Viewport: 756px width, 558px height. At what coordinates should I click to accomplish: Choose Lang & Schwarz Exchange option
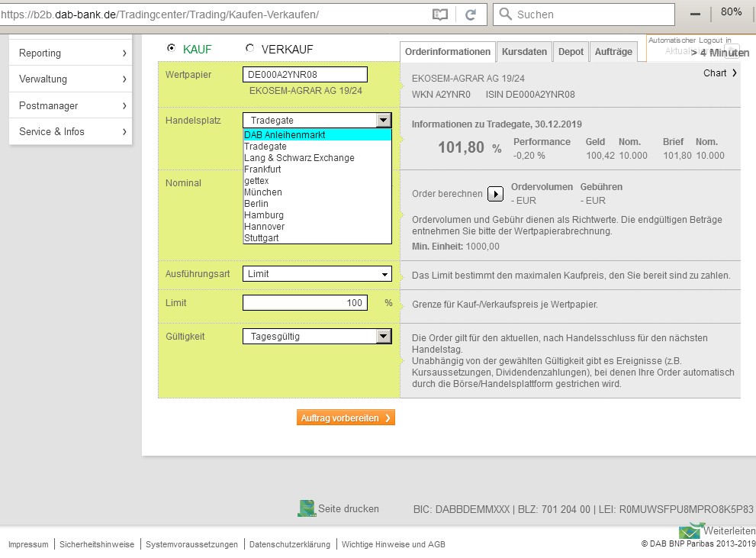click(x=317, y=158)
